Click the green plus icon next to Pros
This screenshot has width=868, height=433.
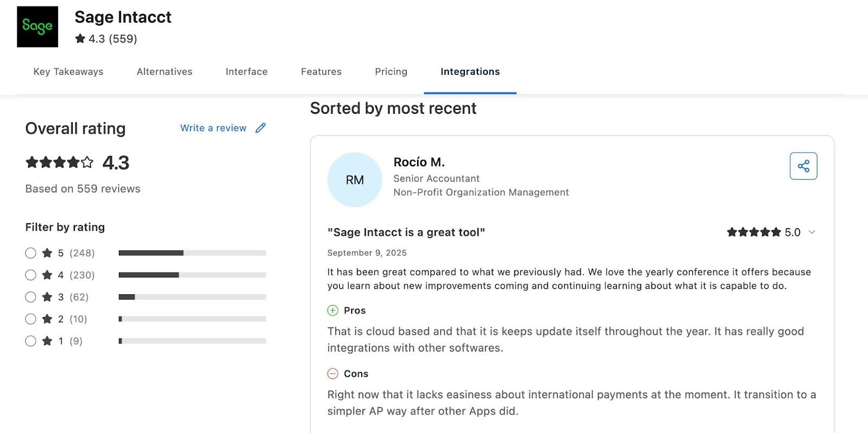click(x=333, y=311)
